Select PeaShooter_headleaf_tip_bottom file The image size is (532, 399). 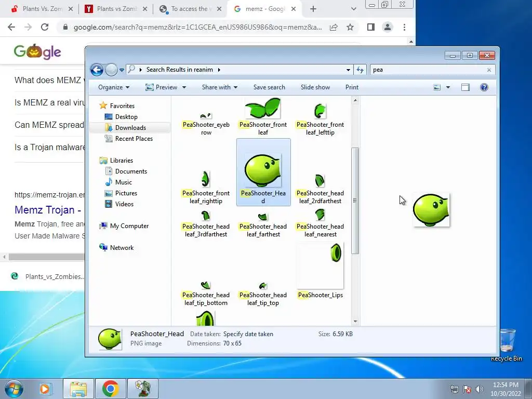(206, 294)
